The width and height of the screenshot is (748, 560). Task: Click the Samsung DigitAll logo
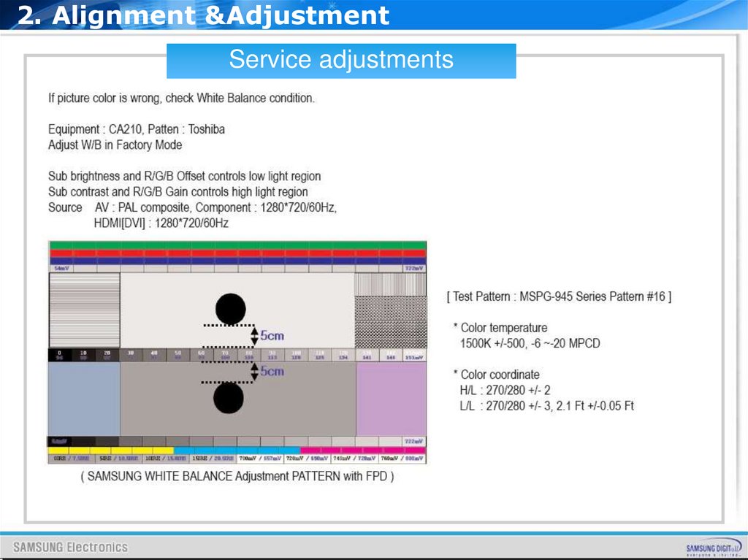coord(714,548)
